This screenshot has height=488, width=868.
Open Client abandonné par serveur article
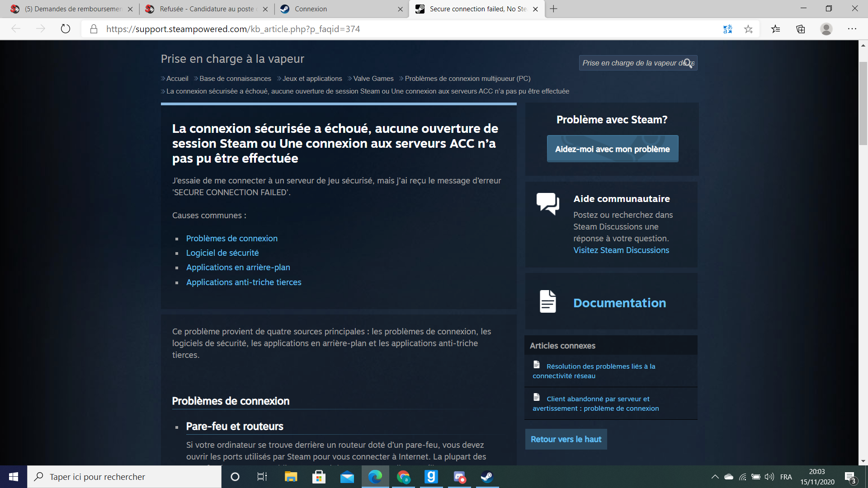click(x=596, y=404)
